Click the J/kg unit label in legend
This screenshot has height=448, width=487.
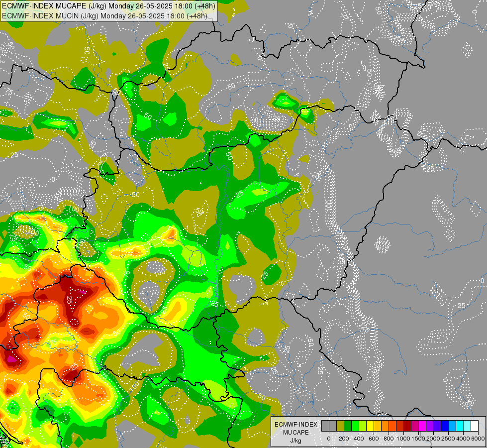pyautogui.click(x=296, y=441)
